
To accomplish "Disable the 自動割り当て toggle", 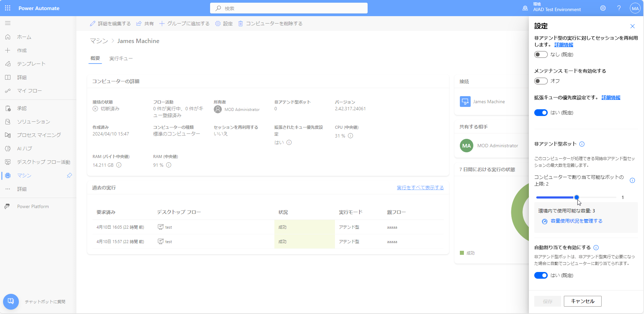I will coord(541,275).
